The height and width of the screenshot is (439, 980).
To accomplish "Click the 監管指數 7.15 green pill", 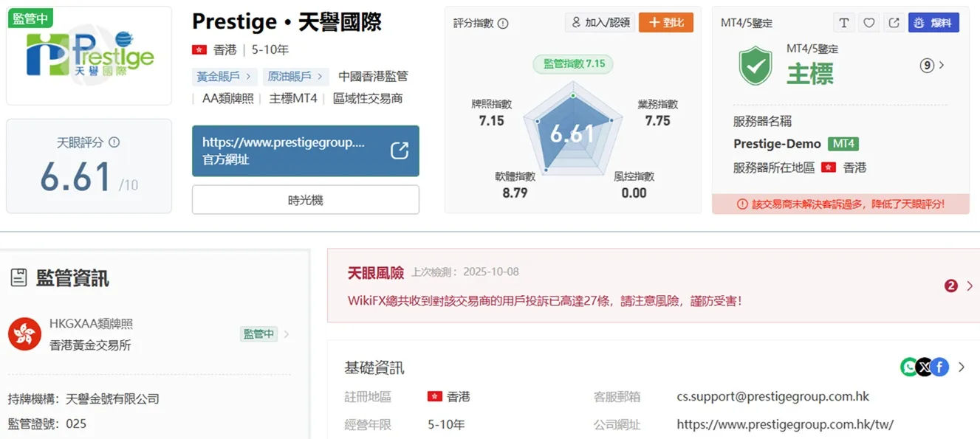I will click(x=573, y=63).
